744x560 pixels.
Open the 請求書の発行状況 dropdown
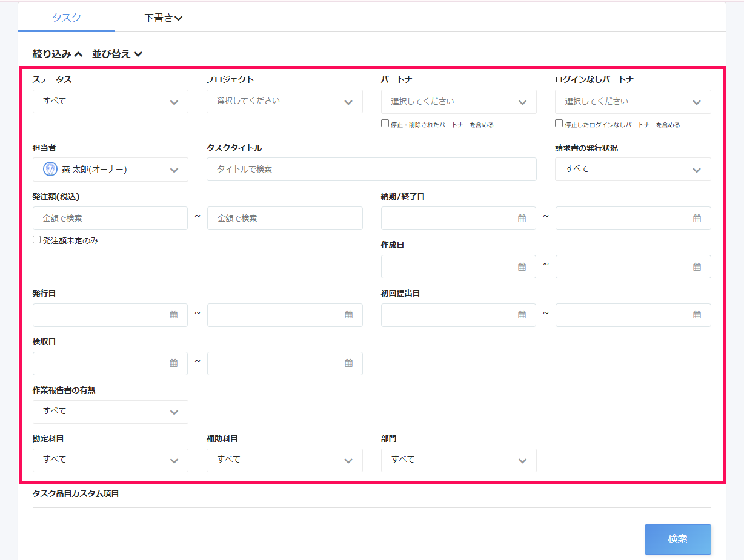[633, 169]
